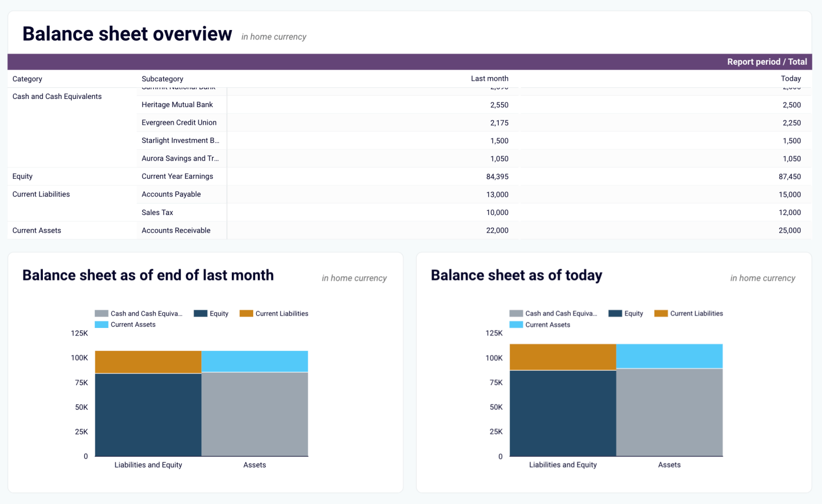Viewport: 822px width, 504px height.
Task: Toggle the Current Assets legend on today's chart
Action: (547, 325)
